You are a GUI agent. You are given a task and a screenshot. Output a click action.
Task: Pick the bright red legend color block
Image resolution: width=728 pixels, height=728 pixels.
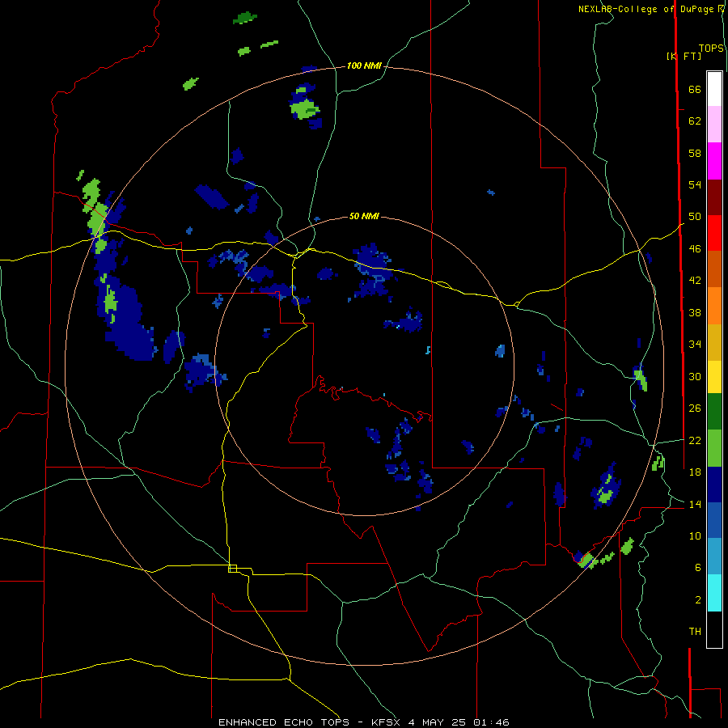point(714,233)
